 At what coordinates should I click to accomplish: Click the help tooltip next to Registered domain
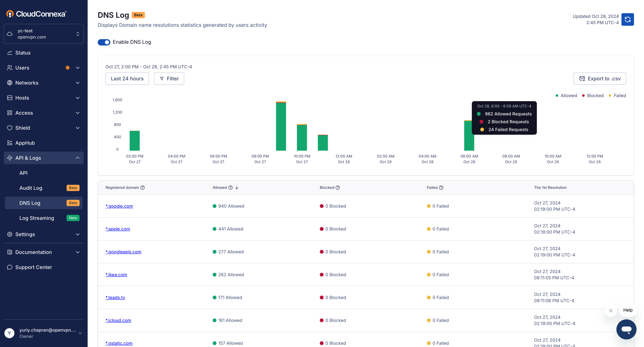[143, 188]
